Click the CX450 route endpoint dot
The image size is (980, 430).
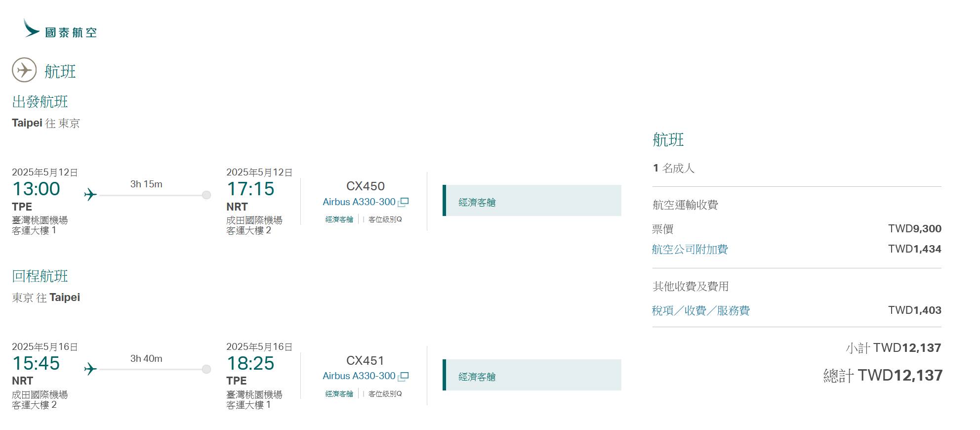206,195
